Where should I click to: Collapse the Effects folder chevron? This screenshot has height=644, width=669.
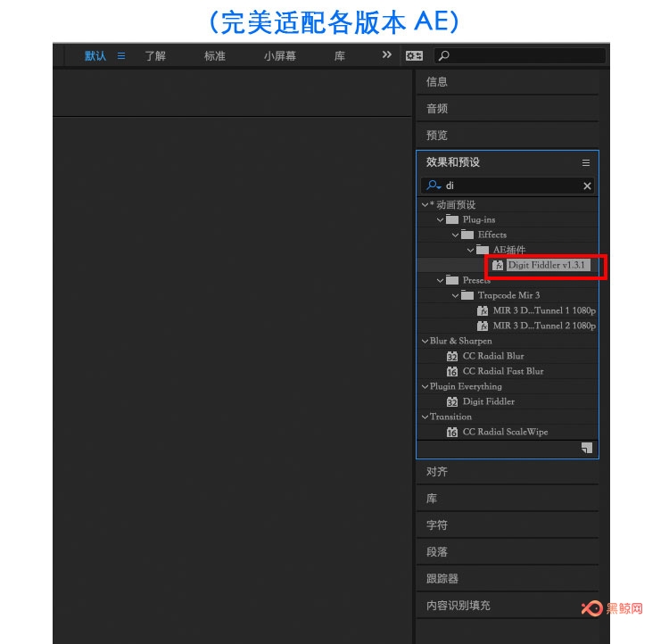[455, 235]
